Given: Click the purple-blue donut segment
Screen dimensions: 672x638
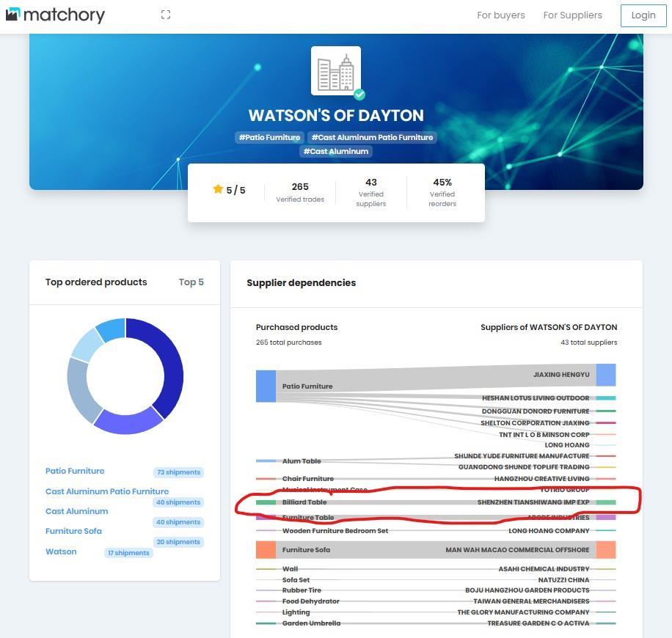Looking at the screenshot, I should 128,422.
